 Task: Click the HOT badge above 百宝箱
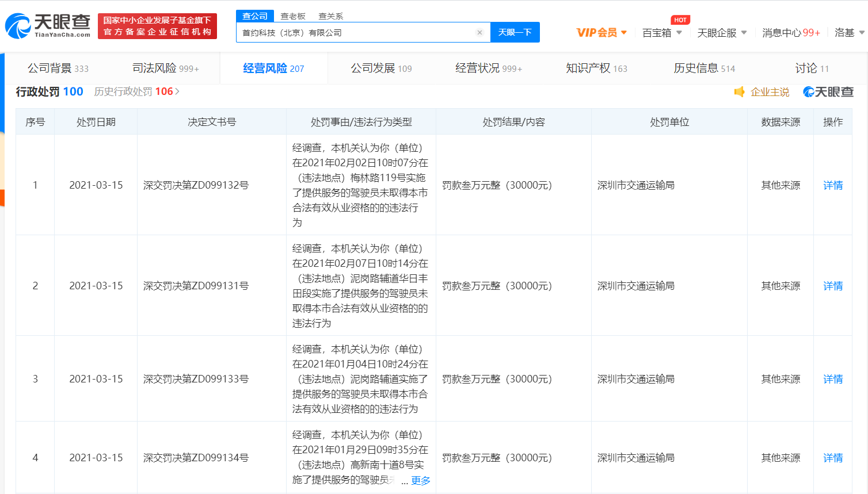point(680,20)
